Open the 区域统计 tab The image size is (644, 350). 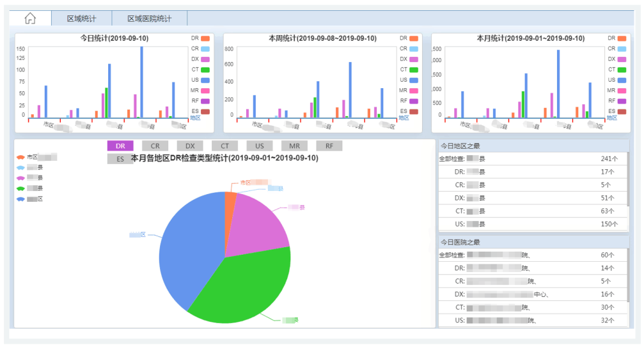(81, 19)
